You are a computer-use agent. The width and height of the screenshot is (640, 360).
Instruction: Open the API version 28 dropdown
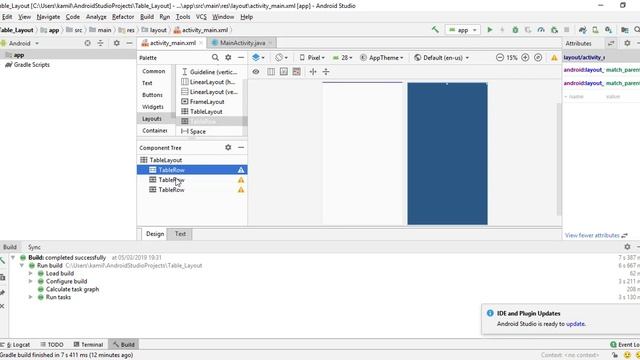[342, 58]
